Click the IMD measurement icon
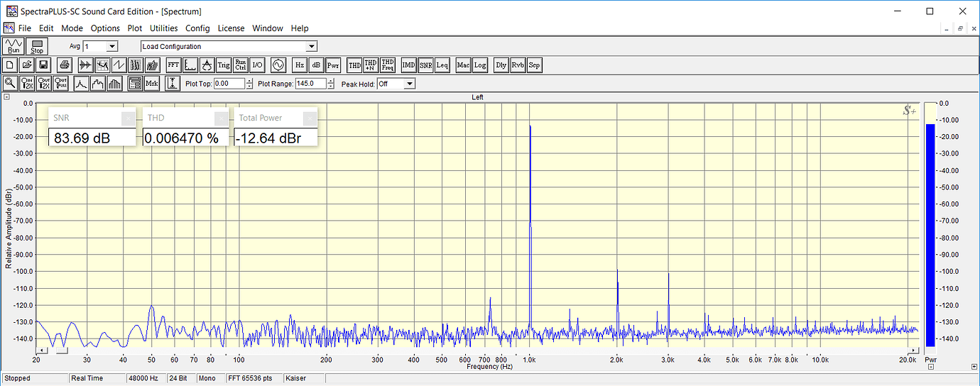 (408, 65)
